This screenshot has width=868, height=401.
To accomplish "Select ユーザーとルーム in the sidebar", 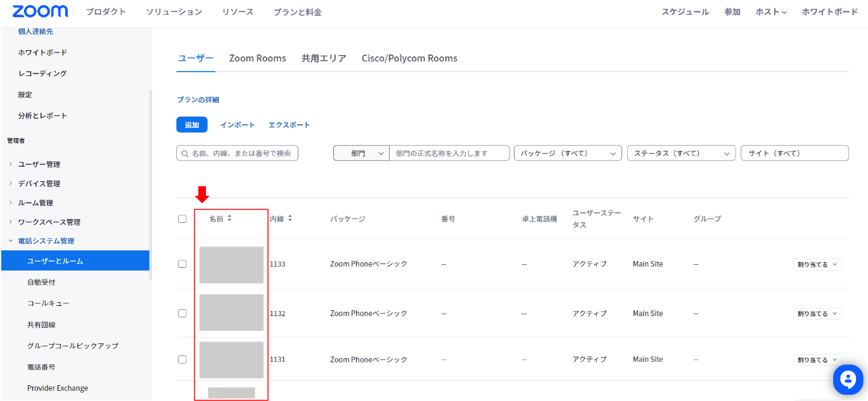I will click(75, 260).
